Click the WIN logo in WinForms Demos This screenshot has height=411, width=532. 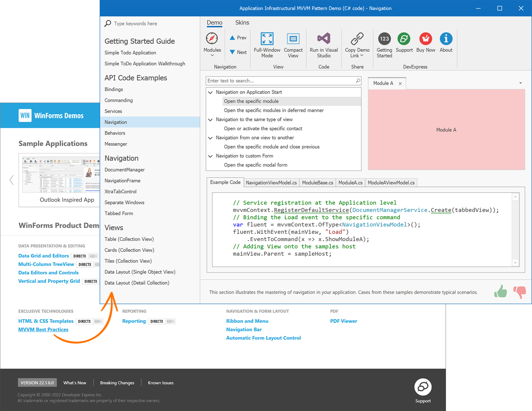(25, 115)
